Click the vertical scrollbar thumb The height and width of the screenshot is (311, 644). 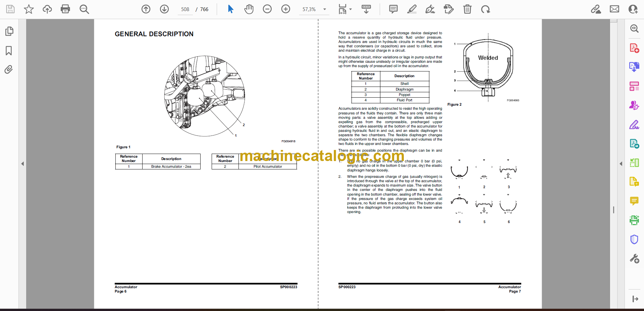tap(614, 210)
